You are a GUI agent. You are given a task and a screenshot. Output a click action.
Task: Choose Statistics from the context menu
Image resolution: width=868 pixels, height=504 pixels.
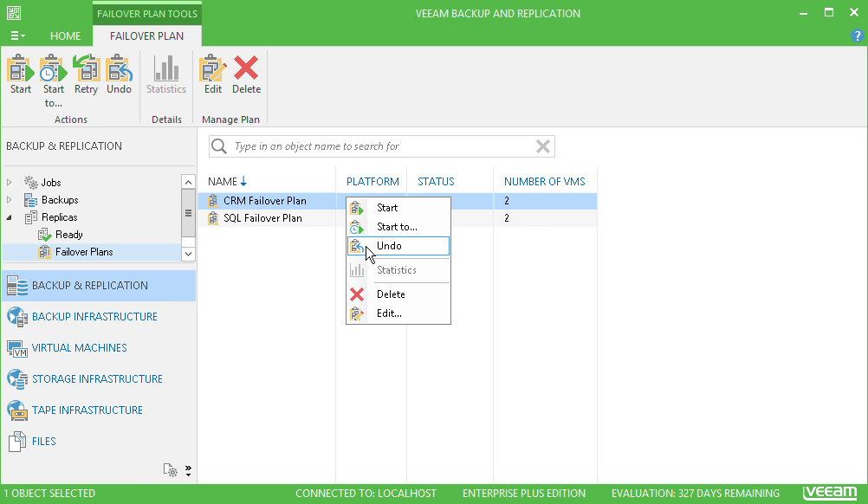click(398, 270)
